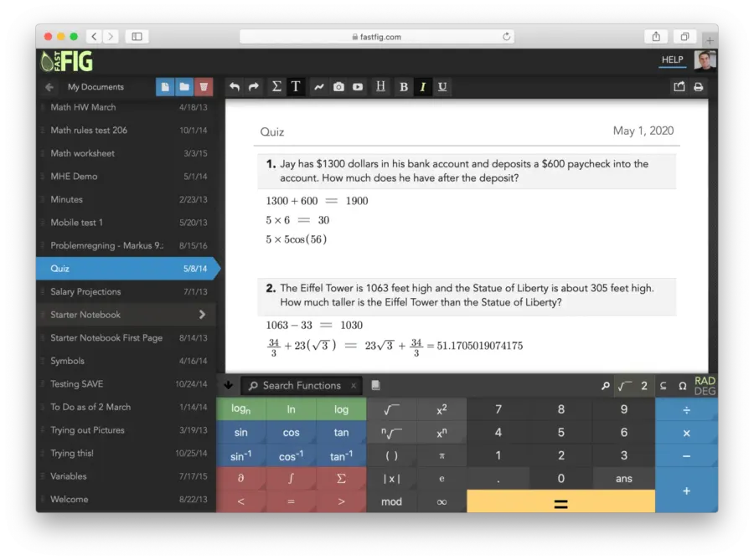This screenshot has width=754, height=560.
Task: Toggle bold formatting
Action: pos(404,87)
